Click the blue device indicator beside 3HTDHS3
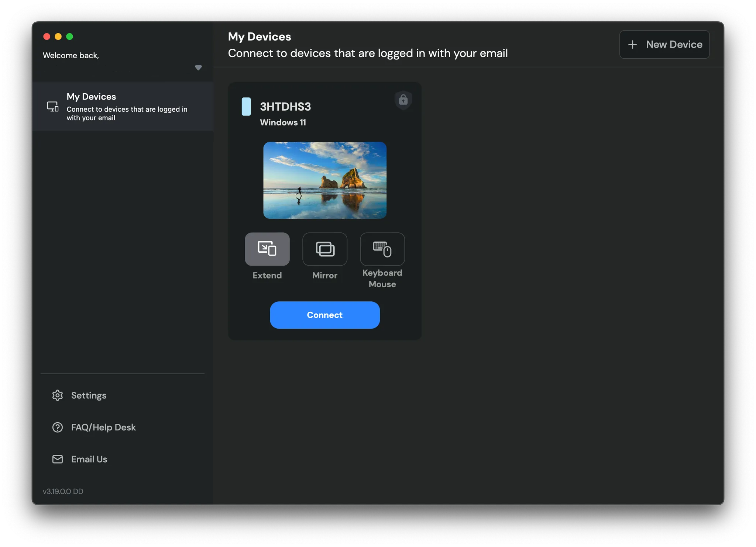 tap(246, 107)
